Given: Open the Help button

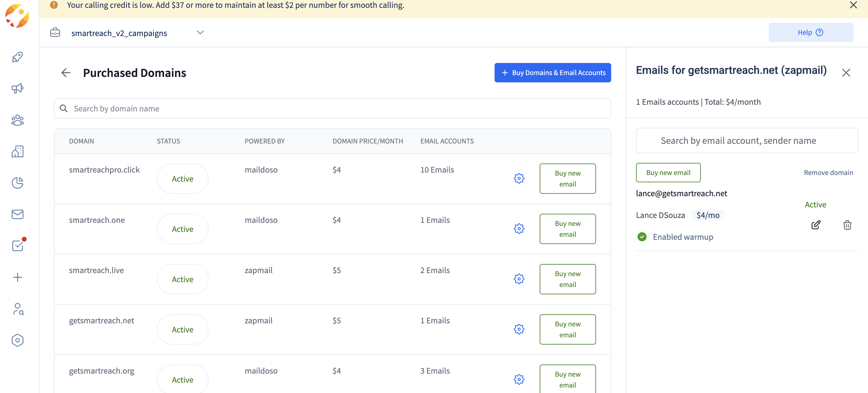Looking at the screenshot, I should pyautogui.click(x=811, y=32).
